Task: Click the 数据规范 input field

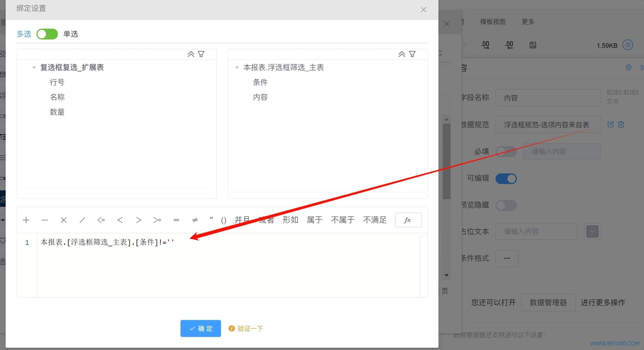Action: coord(548,125)
